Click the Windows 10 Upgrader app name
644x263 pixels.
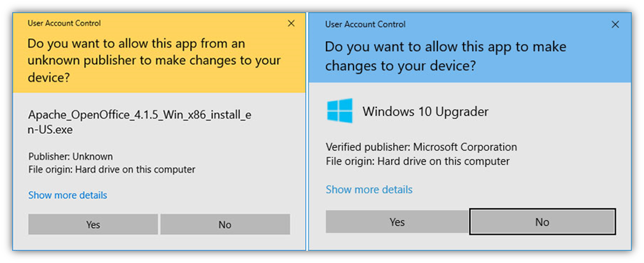426,112
